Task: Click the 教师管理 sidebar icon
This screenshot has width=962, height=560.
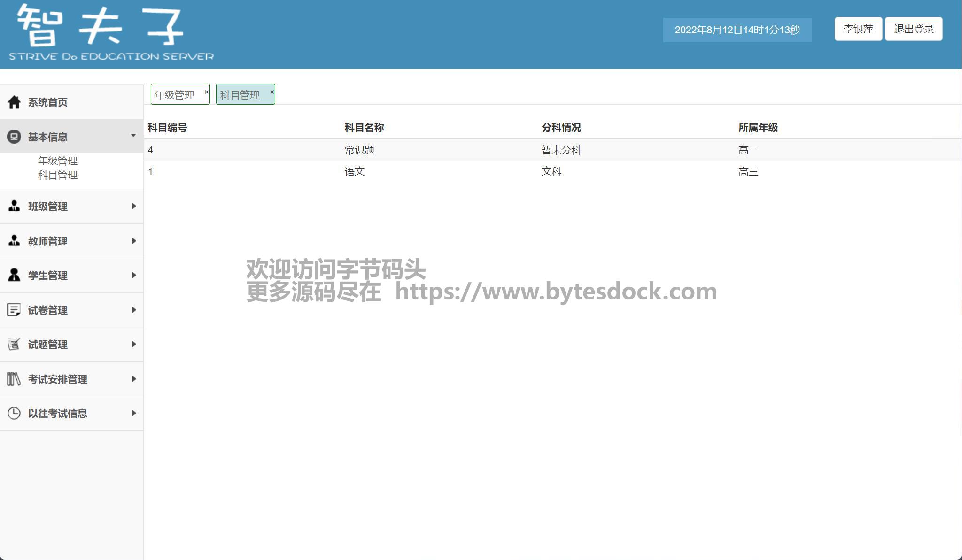Action: (14, 241)
